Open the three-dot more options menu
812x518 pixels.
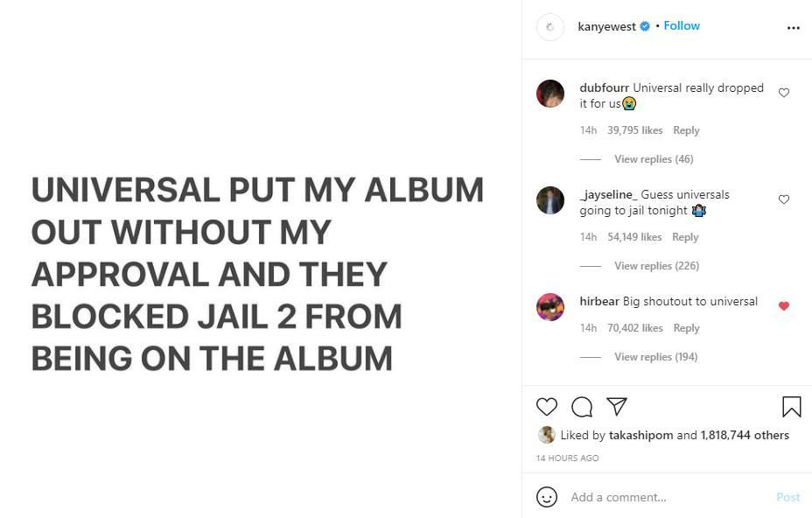tap(793, 28)
